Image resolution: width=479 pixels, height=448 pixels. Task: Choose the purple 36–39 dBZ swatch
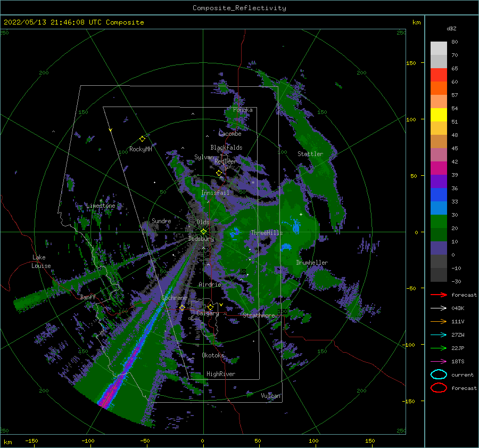[x=439, y=182]
